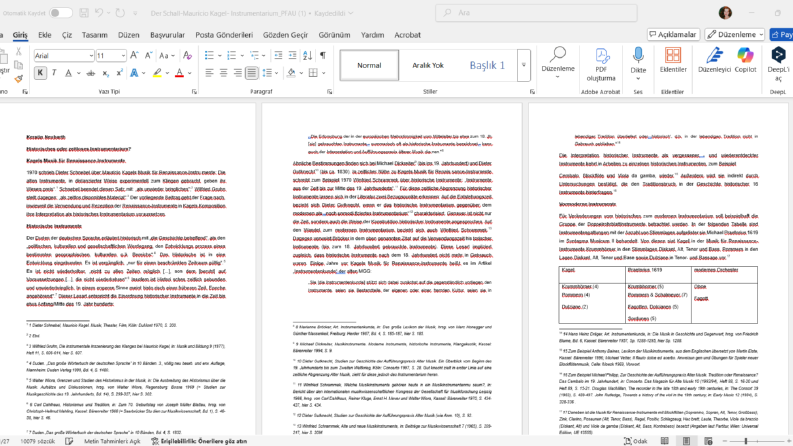Click the Borders icon
This screenshot has height=446, width=793.
click(314, 73)
